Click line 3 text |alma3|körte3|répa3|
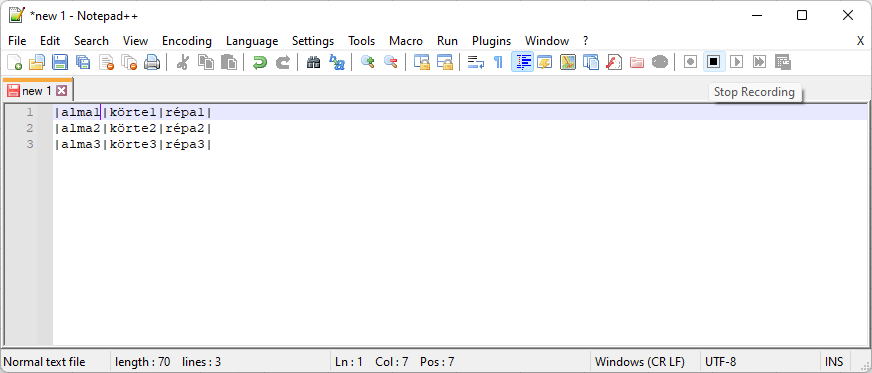 tap(133, 145)
